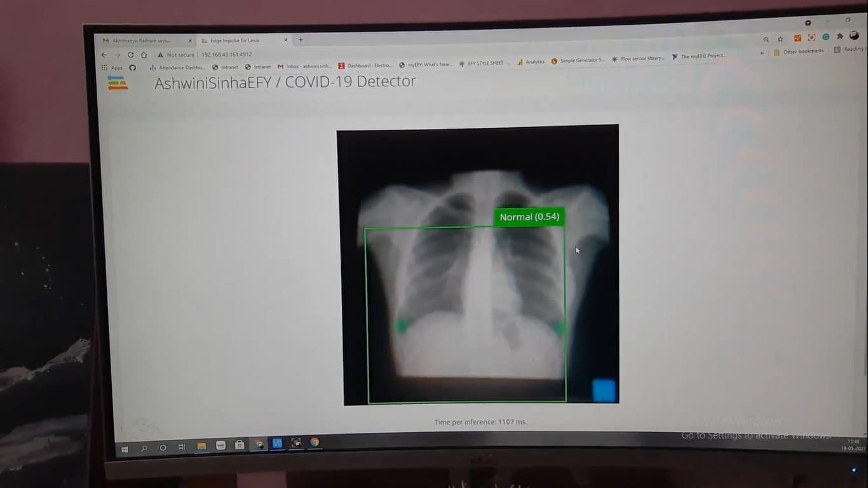Screen dimensions: 868x488
Task: Click the Edge Impulse logo icon
Action: (x=118, y=83)
